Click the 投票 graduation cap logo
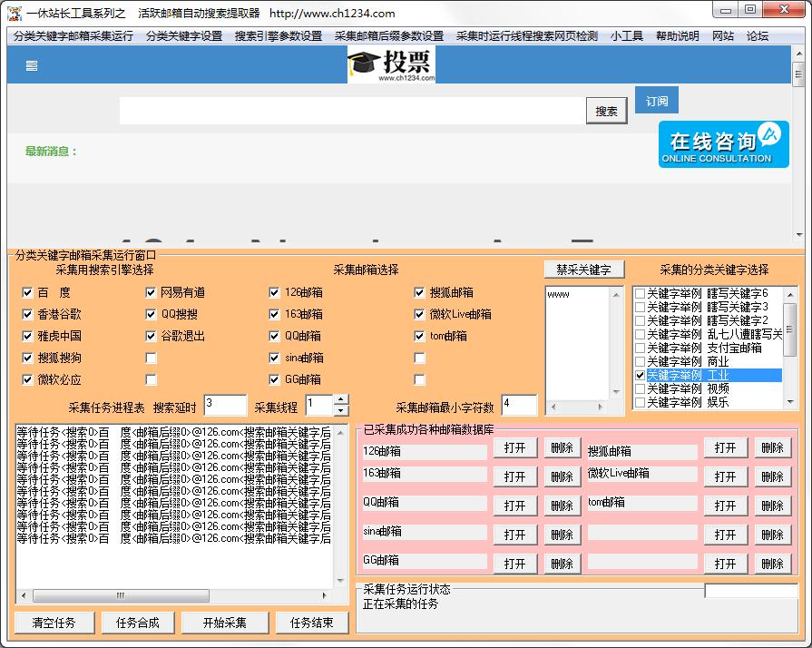This screenshot has width=812, height=648. (391, 64)
